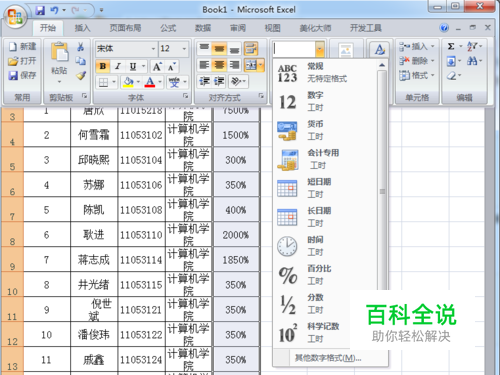This screenshot has height=375, width=500.
Task: Click the Sort and Filter icon
Action: (x=472, y=46)
